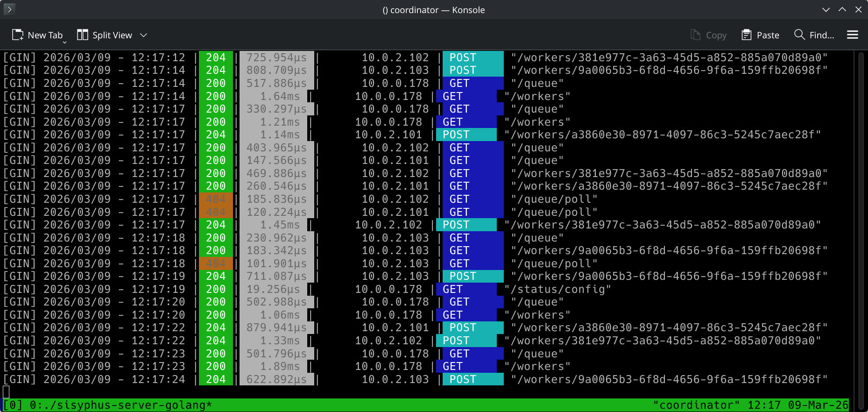
Task: Click the Keep Above window button
Action: click(x=842, y=9)
